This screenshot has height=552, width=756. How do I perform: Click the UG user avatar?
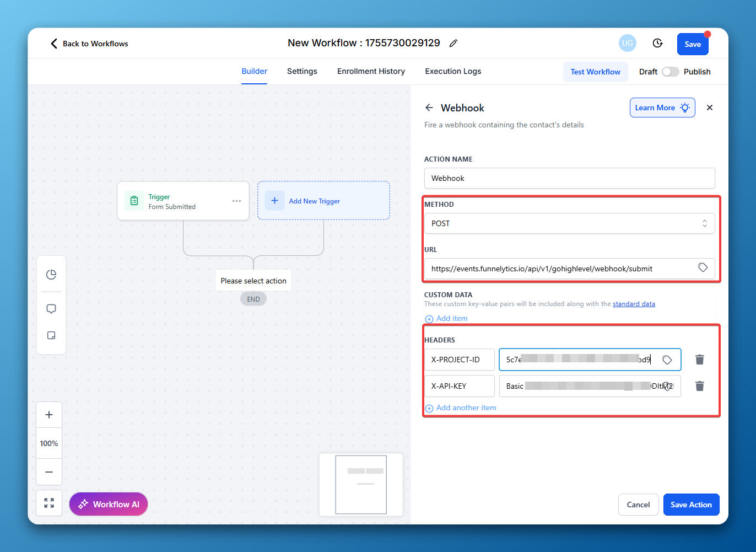pos(628,43)
